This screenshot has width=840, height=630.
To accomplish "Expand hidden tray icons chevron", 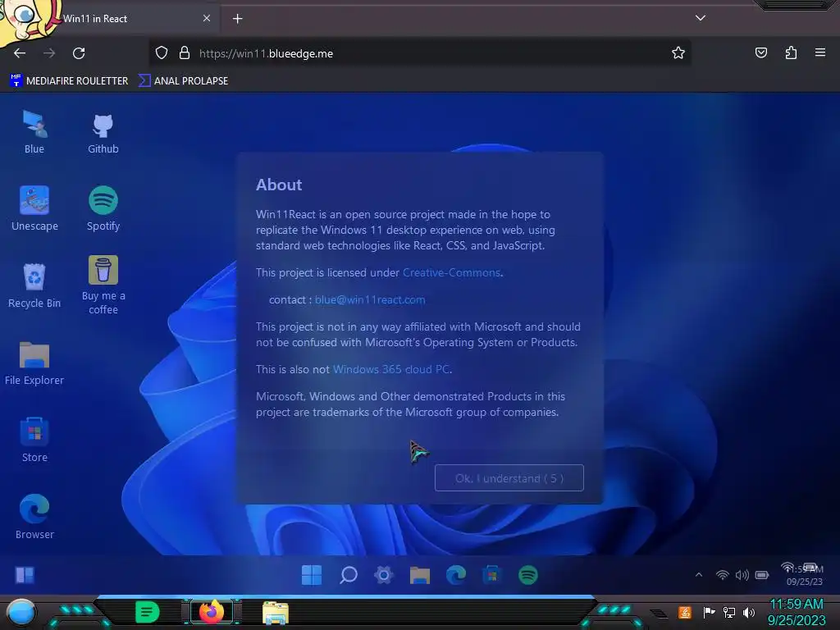I will 699,575.
